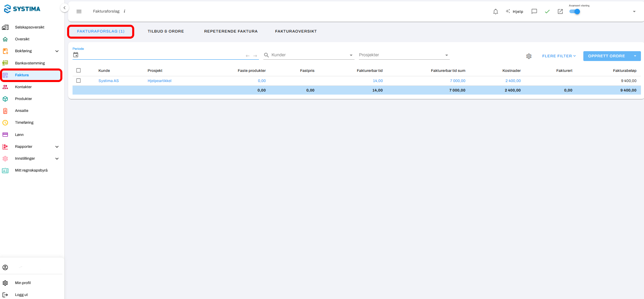Open Mitt regnskapsbyrå

pyautogui.click(x=31, y=170)
